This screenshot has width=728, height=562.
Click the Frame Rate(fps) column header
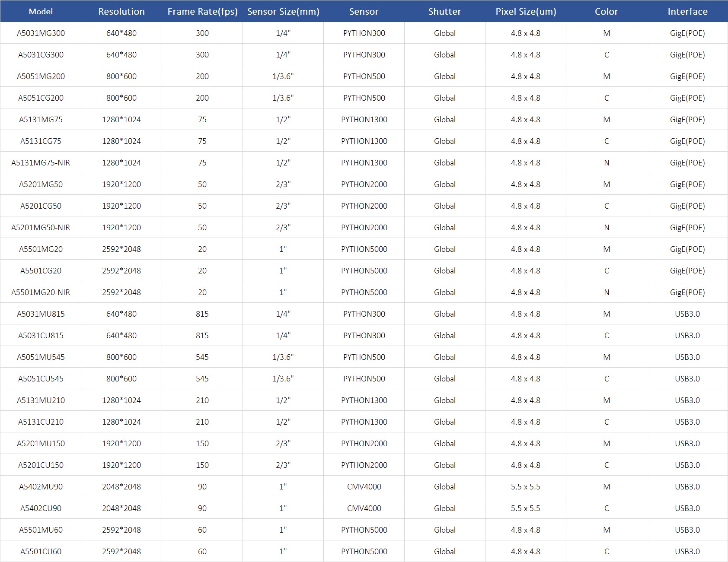point(202,12)
